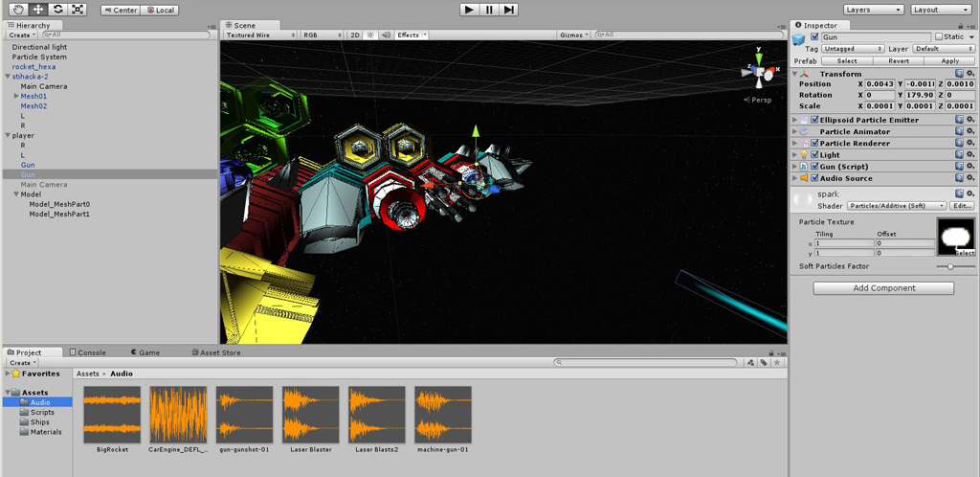Open Light component gear menu
The width and height of the screenshot is (980, 477).
(x=970, y=154)
